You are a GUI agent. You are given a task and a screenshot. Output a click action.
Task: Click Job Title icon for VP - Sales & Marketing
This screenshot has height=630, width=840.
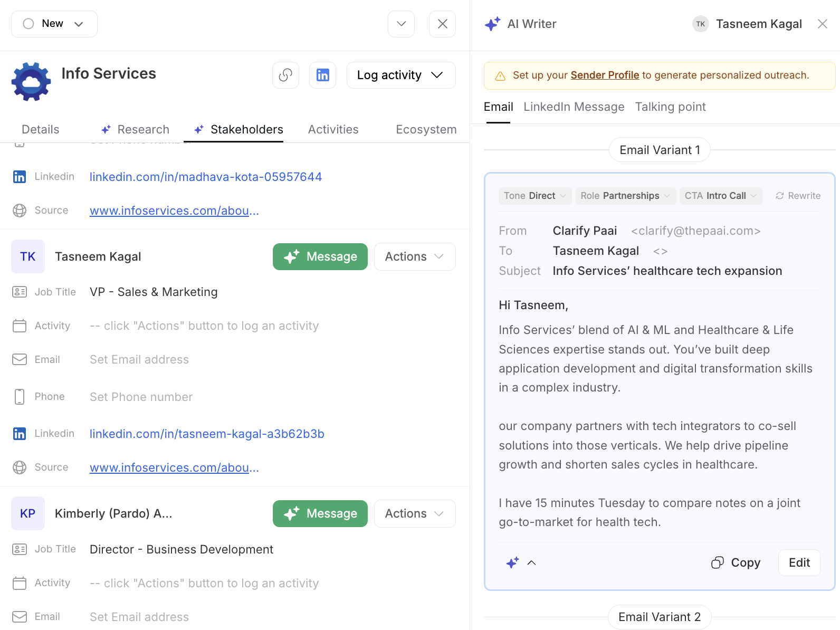(20, 292)
